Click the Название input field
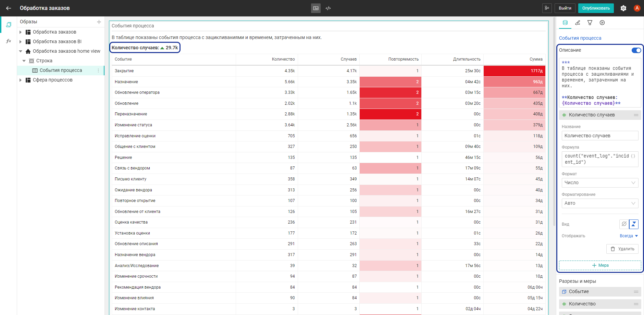Image resolution: width=644 pixels, height=315 pixels. pyautogui.click(x=600, y=136)
